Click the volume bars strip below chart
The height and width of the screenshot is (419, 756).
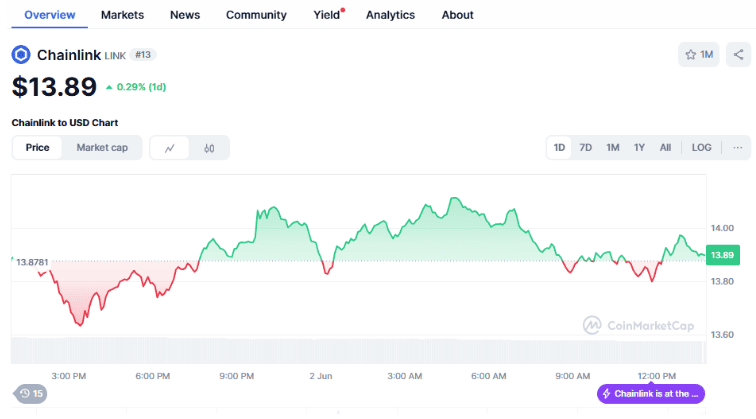358,351
